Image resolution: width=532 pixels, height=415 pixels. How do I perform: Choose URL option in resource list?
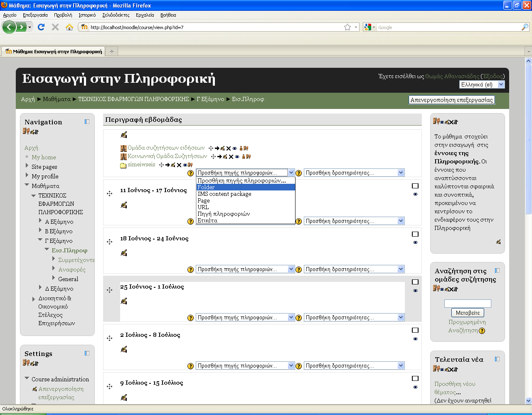click(x=246, y=207)
